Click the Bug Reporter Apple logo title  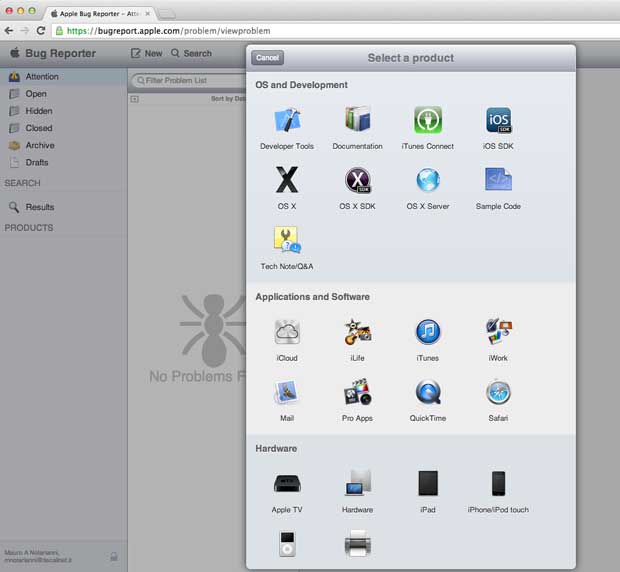click(x=53, y=53)
